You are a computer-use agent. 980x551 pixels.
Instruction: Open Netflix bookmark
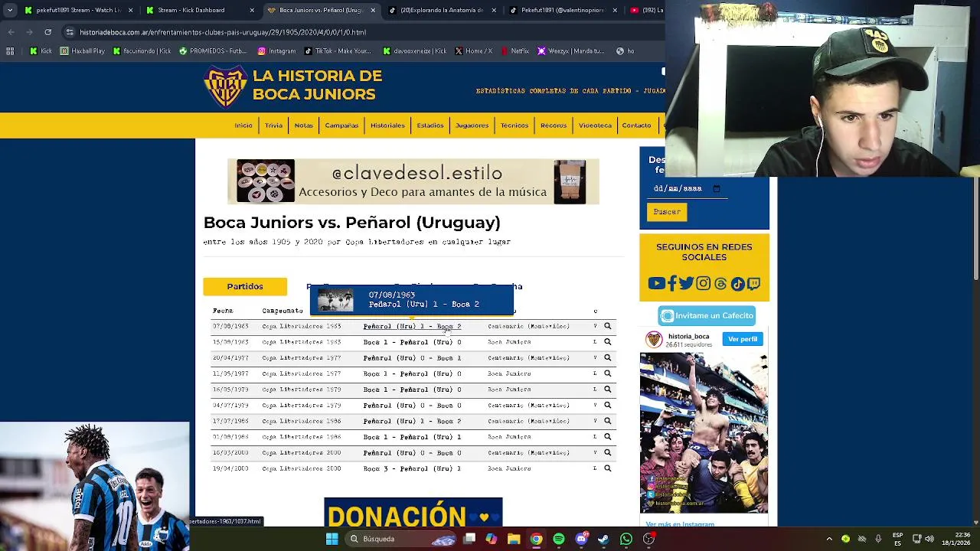pyautogui.click(x=514, y=51)
